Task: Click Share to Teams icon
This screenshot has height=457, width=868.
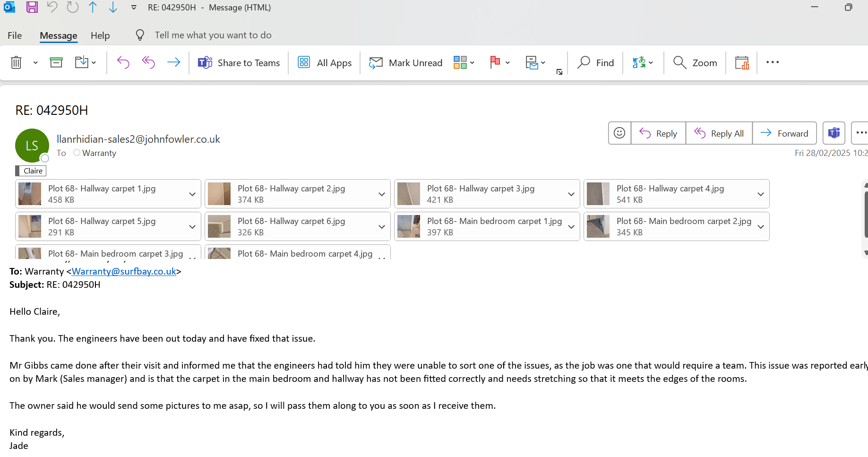Action: click(205, 62)
